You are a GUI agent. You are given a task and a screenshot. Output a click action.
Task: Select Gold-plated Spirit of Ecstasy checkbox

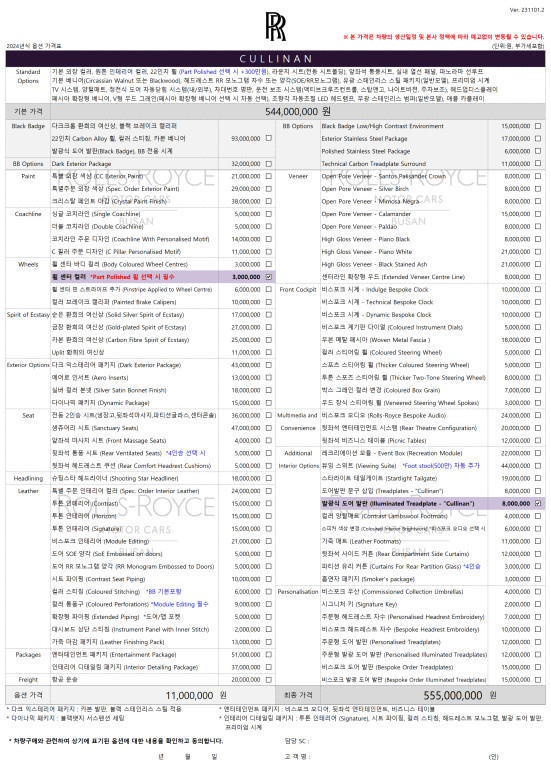(268, 327)
